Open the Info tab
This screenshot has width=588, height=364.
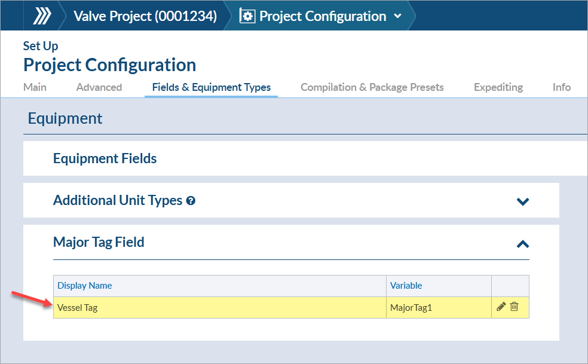click(x=561, y=87)
